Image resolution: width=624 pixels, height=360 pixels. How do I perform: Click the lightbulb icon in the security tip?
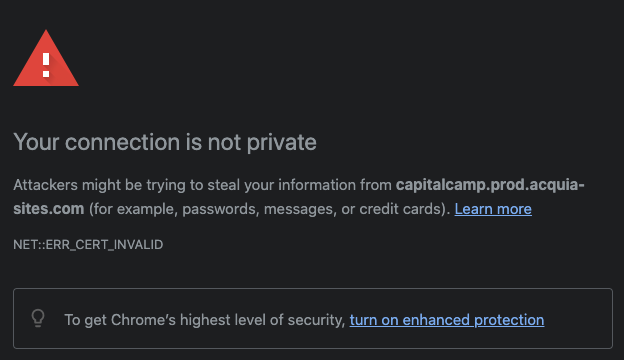[x=38, y=318]
